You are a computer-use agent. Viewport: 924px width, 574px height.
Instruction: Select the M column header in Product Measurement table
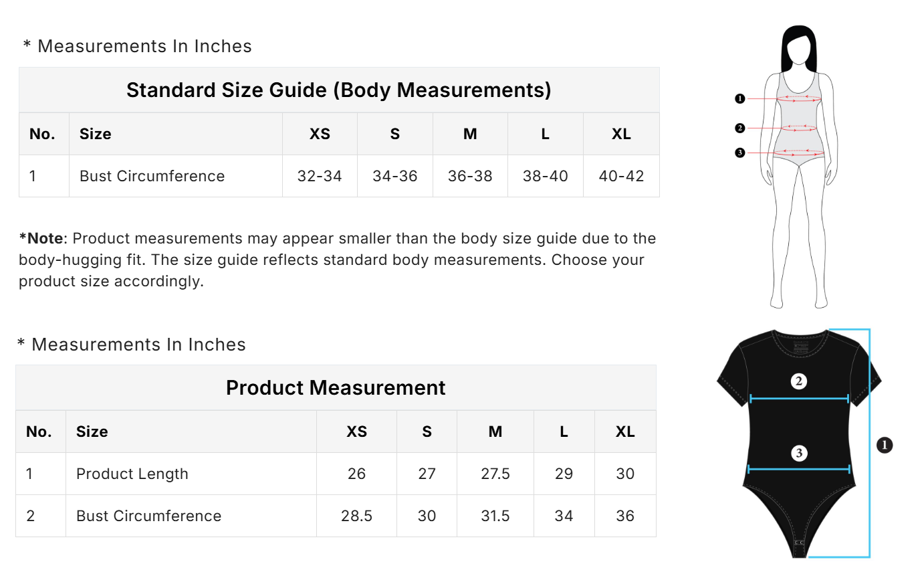495,432
